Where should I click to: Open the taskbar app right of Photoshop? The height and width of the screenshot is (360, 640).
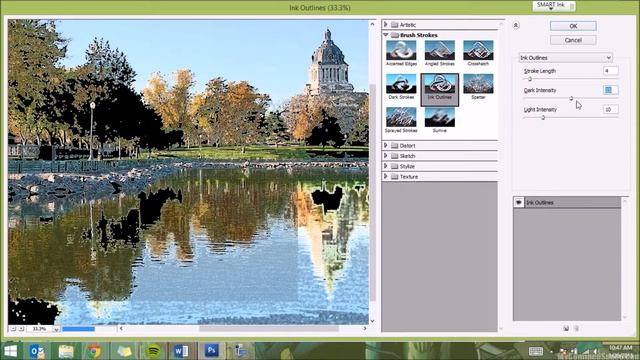(240, 351)
